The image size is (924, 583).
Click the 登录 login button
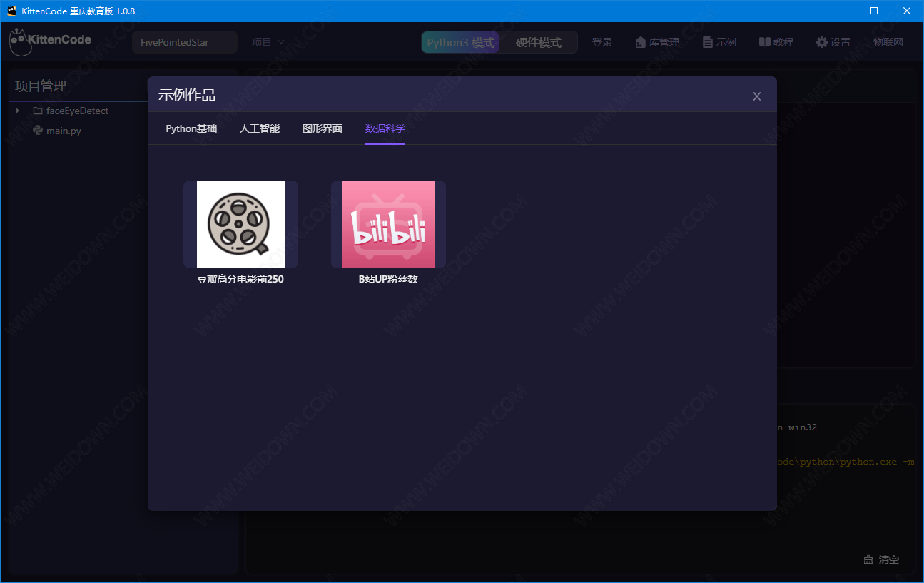tap(602, 43)
